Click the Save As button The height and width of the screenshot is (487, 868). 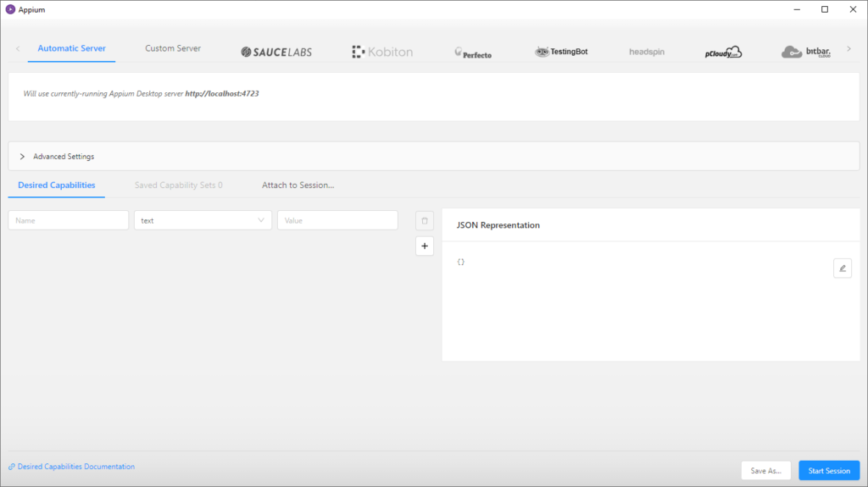click(x=765, y=471)
